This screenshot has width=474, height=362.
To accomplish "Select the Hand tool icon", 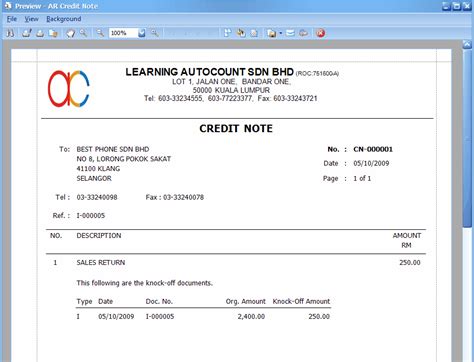I will click(70, 33).
